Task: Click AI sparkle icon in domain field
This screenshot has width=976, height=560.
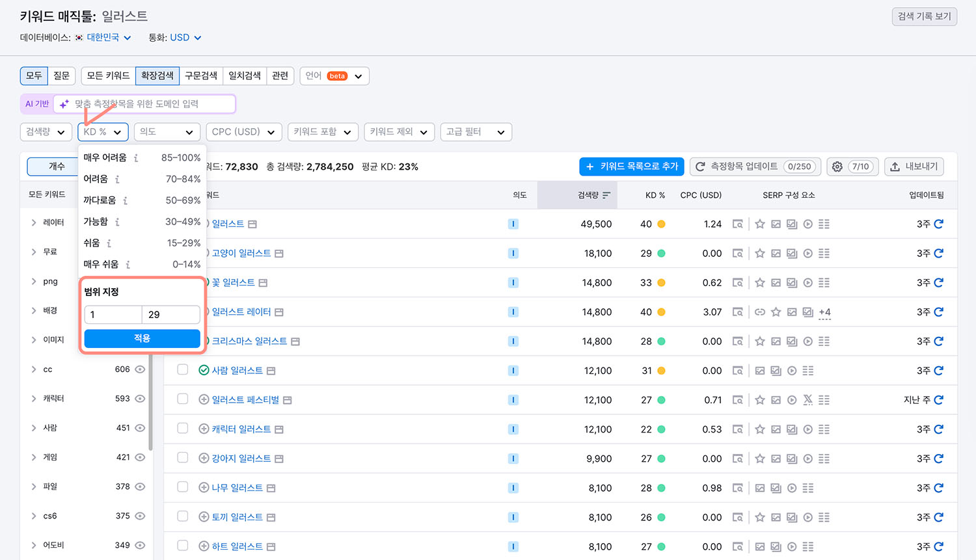Action: pyautogui.click(x=64, y=103)
